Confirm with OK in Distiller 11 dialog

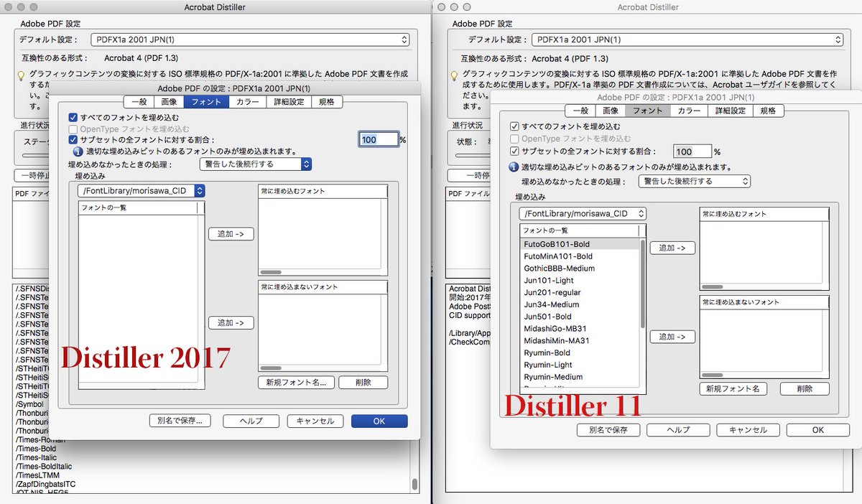[817, 429]
